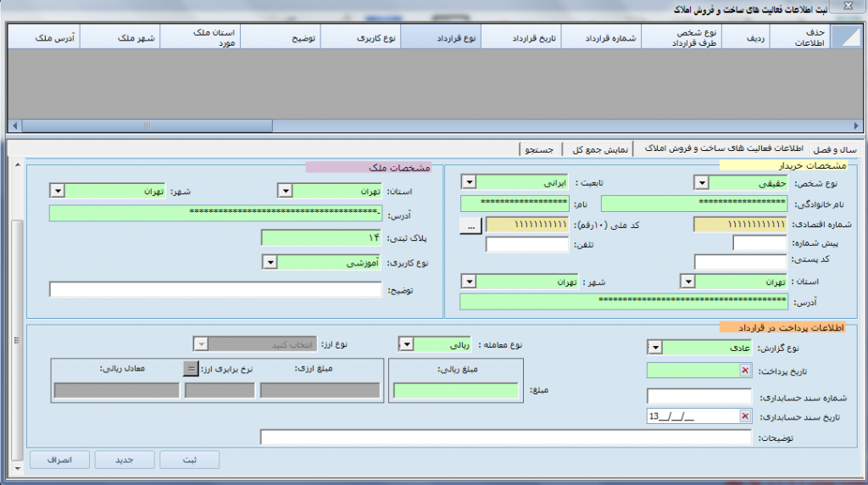Click small button next to نرخ برابری ارز

191,369
